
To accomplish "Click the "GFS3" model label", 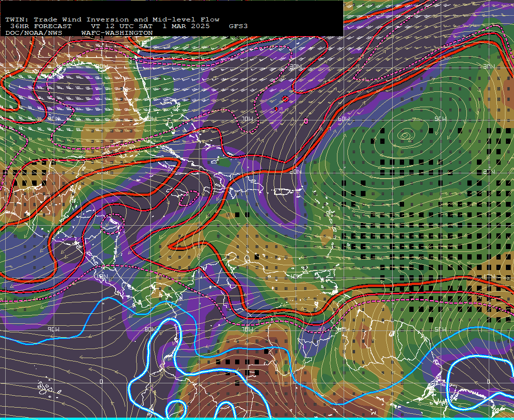I will tap(238, 26).
